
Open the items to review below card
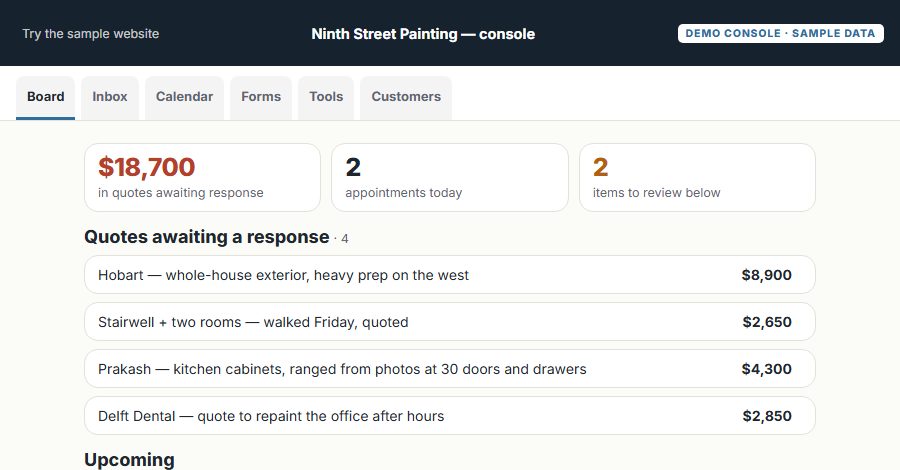[697, 177]
